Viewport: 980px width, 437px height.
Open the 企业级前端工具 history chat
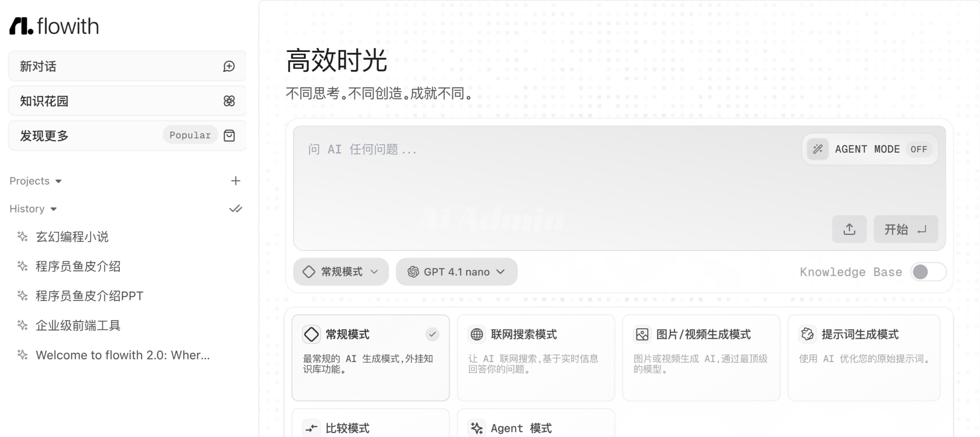click(78, 326)
